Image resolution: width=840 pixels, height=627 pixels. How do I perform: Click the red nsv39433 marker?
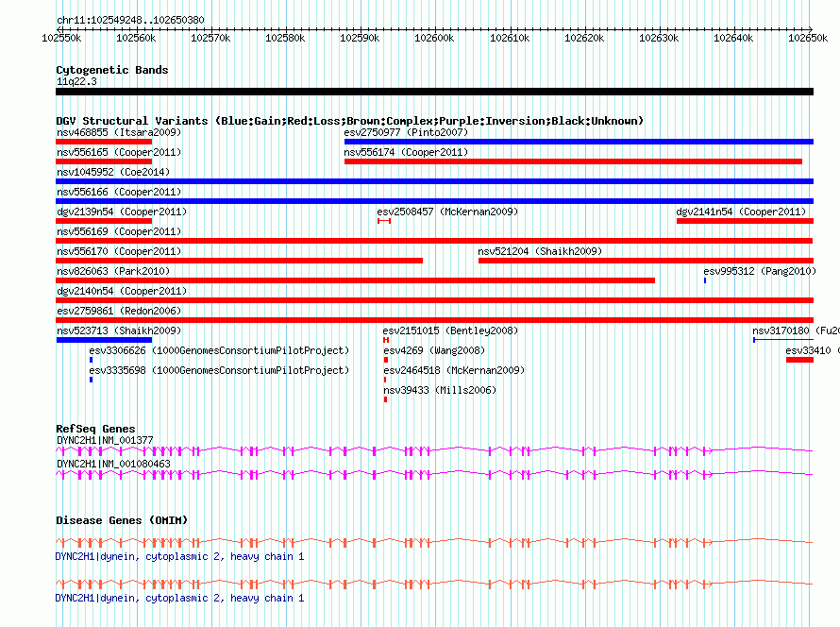(386, 399)
